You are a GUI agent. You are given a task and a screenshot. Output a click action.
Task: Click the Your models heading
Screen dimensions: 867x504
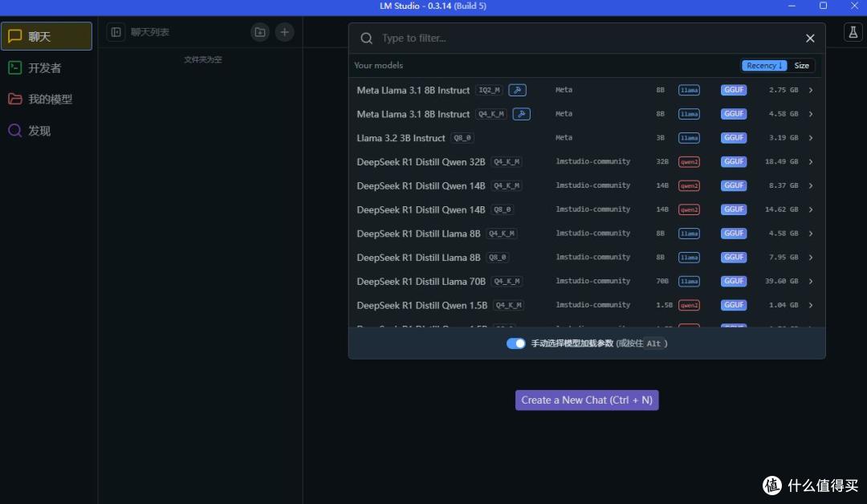coord(378,65)
